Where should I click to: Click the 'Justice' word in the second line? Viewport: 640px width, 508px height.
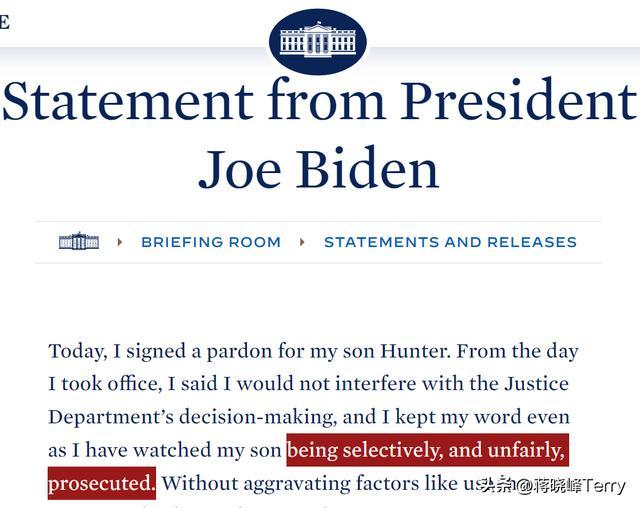tap(536, 384)
